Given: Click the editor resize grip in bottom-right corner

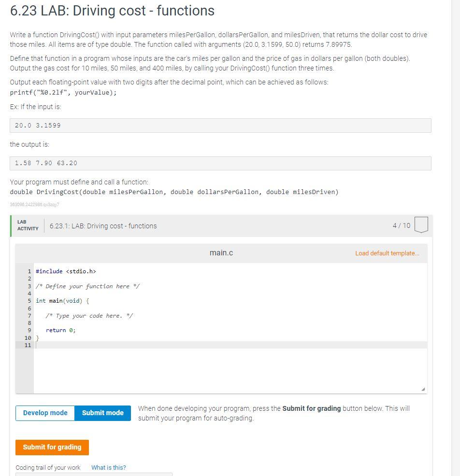Looking at the screenshot, I should (x=424, y=389).
